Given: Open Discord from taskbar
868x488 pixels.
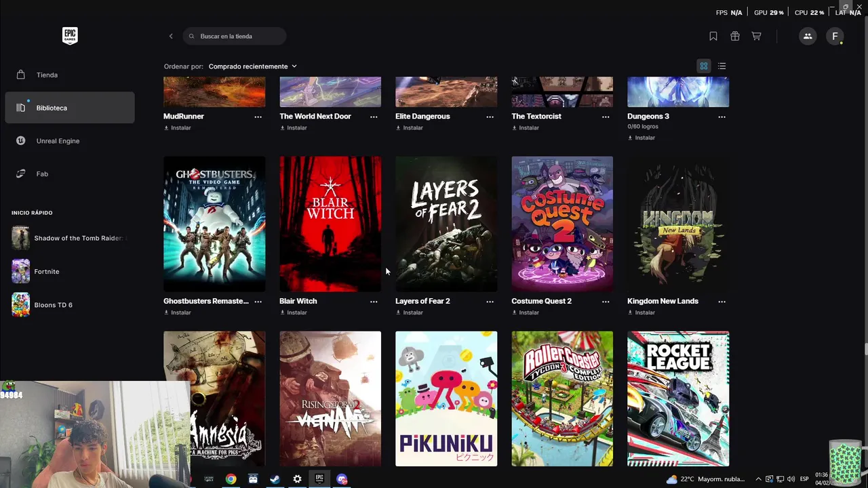Looking at the screenshot, I should (x=342, y=479).
